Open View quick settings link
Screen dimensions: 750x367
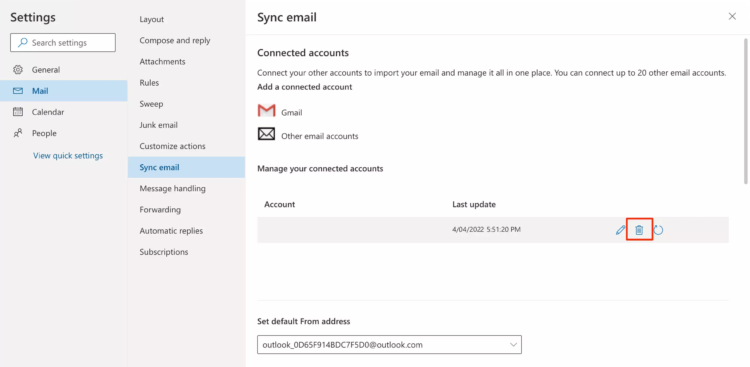68,156
